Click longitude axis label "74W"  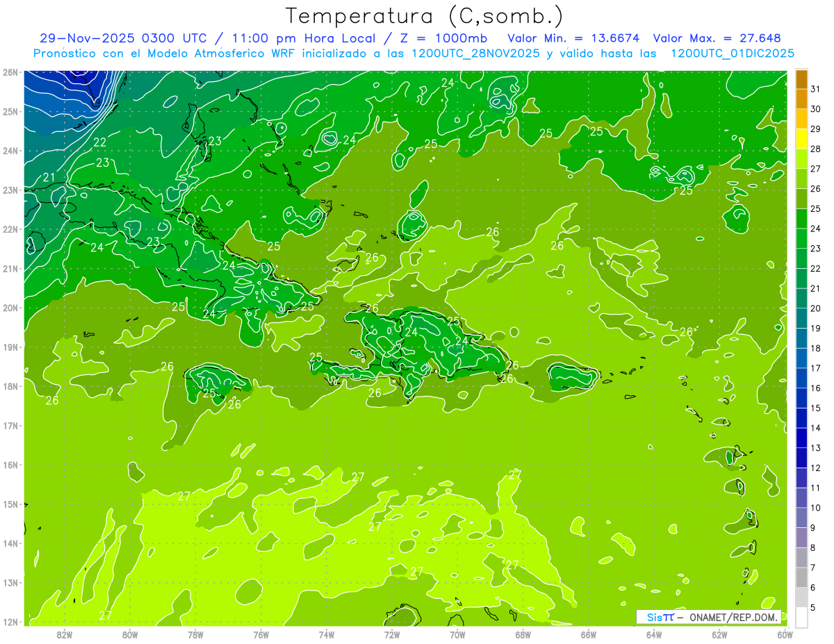click(327, 634)
